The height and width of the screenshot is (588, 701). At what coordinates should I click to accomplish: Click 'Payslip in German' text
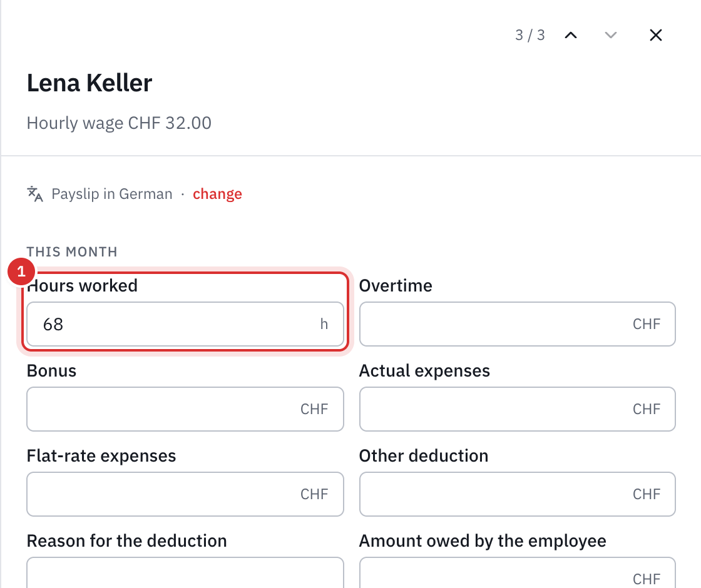pos(112,194)
